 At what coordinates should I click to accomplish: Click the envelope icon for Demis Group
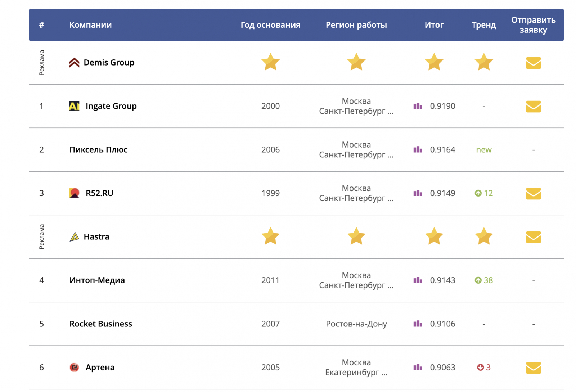(x=533, y=63)
